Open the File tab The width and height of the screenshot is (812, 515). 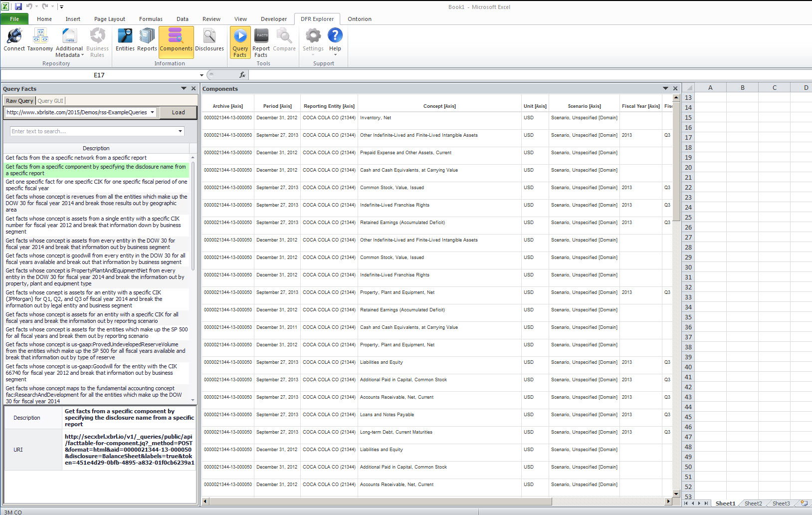coord(14,19)
